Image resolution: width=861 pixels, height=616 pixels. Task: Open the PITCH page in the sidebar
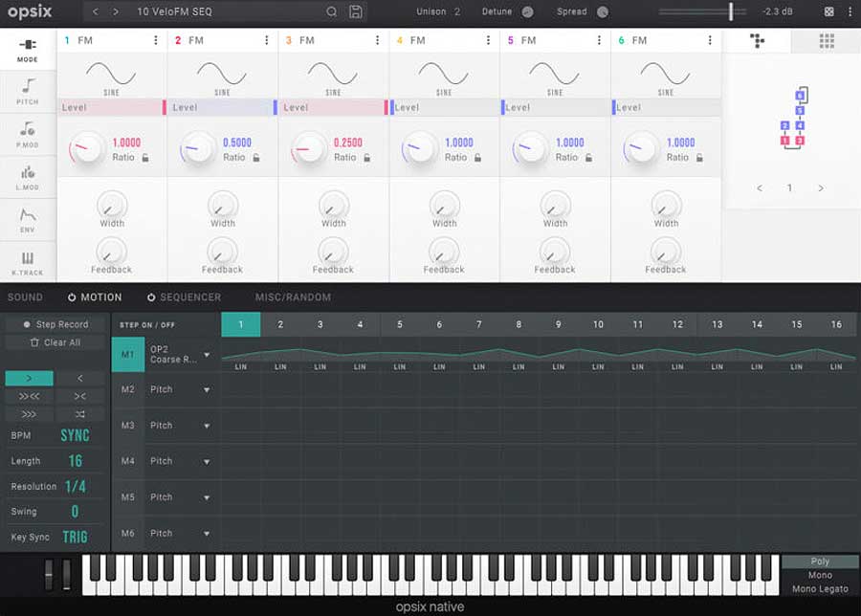click(28, 92)
